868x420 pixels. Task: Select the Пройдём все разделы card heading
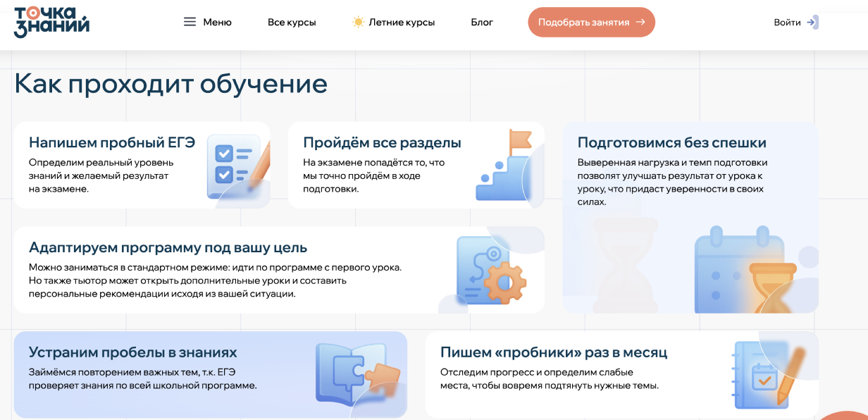tap(382, 142)
